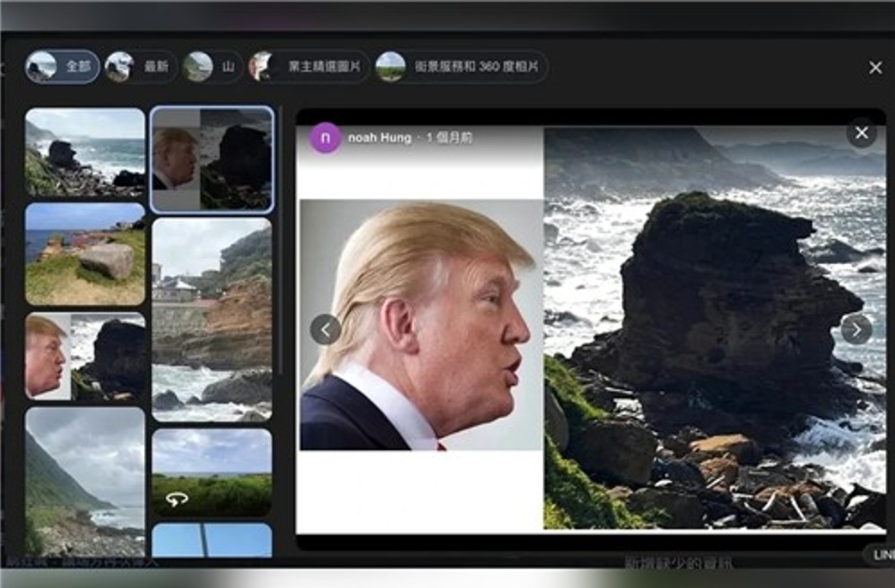Open noah Hung's profile link
895x588 pixels.
(380, 138)
